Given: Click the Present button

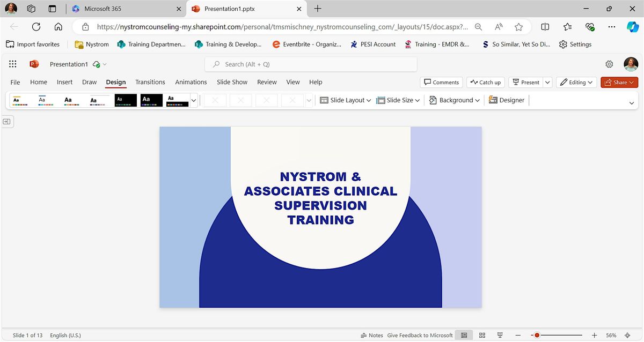Looking at the screenshot, I should tap(525, 83).
